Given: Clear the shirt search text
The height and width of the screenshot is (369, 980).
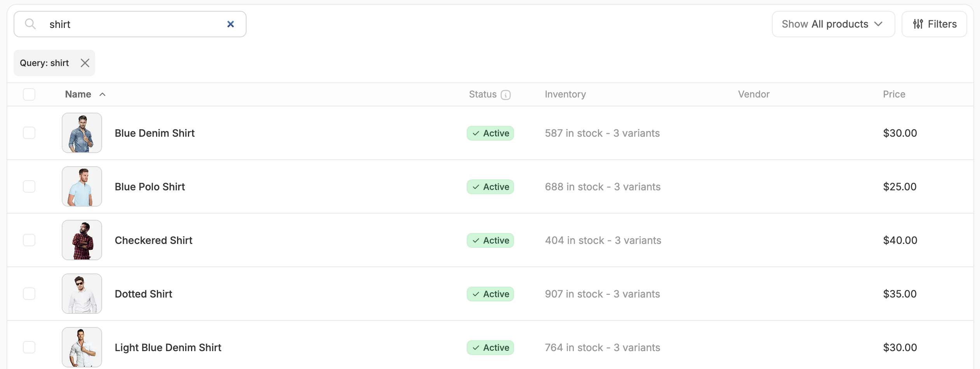Looking at the screenshot, I should [x=231, y=24].
